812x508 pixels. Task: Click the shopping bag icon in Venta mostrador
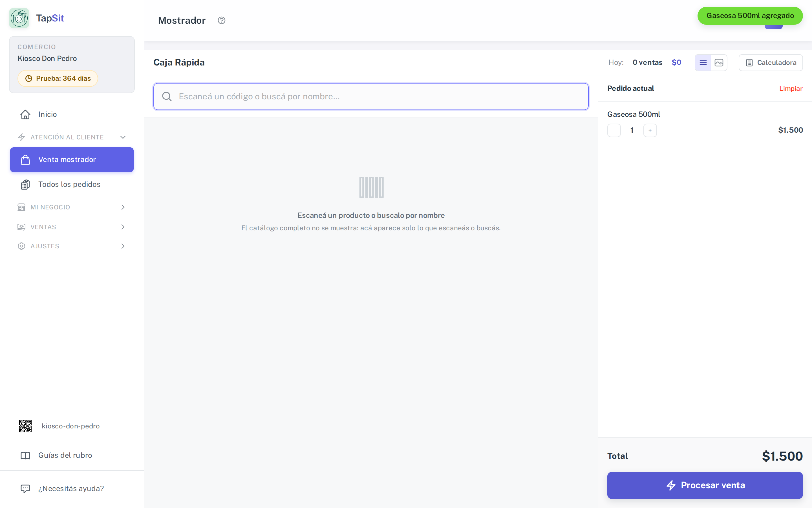point(25,159)
